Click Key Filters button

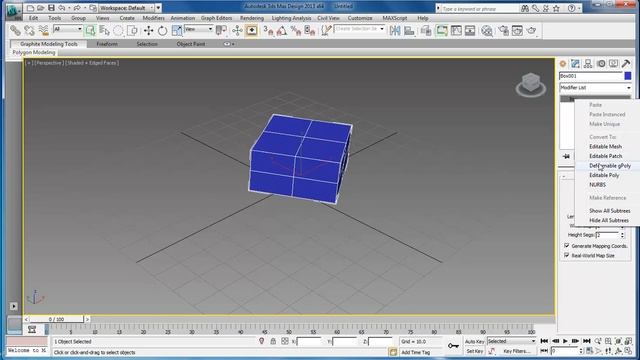517,351
